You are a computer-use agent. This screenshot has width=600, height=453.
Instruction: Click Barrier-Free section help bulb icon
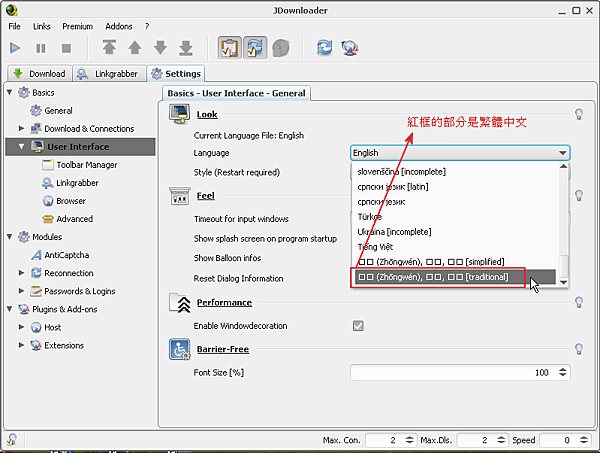[x=579, y=349]
